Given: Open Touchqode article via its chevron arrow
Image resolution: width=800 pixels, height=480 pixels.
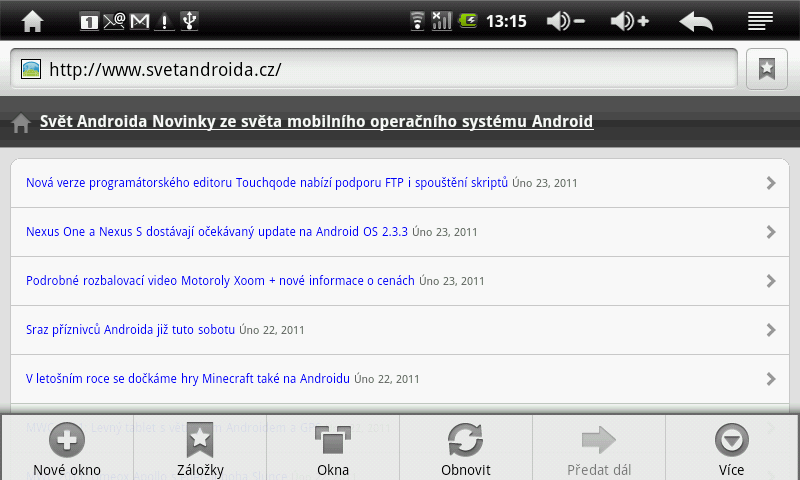Looking at the screenshot, I should pos(771,183).
